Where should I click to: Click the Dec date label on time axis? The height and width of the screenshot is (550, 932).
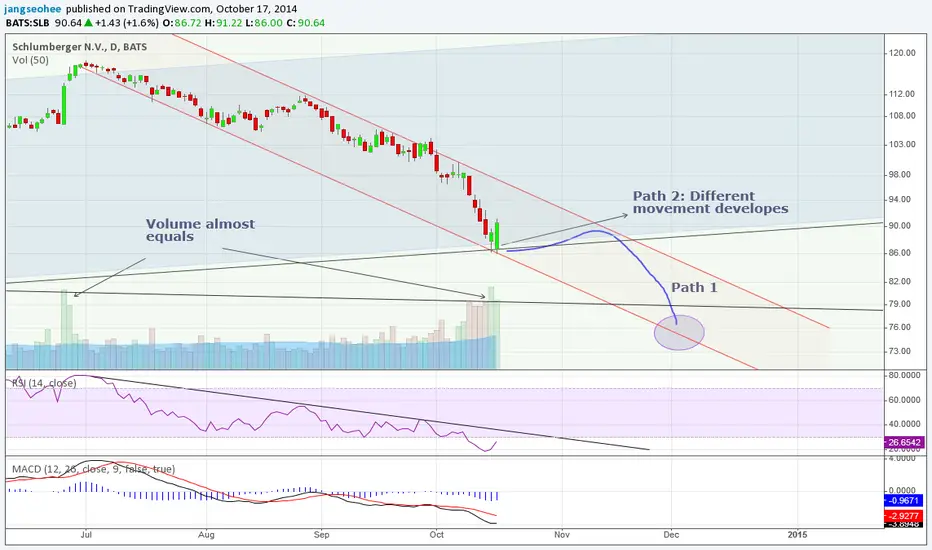pos(672,535)
